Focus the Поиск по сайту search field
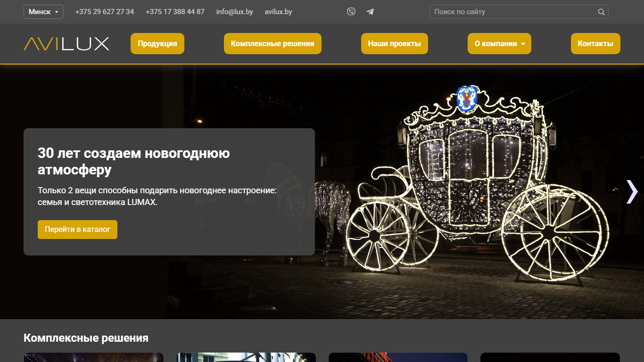Image resolution: width=644 pixels, height=362 pixels. coord(519,12)
